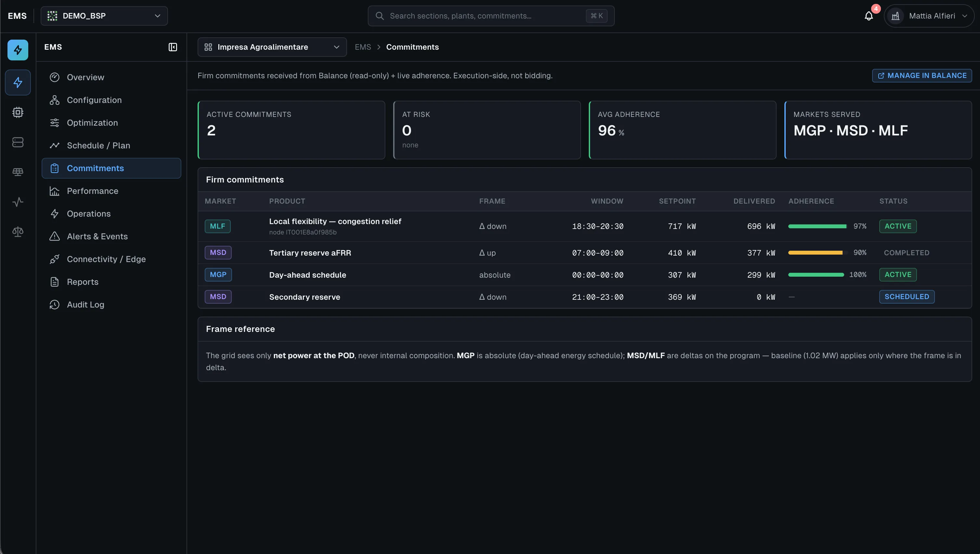
Task: Click the Active Commitments card
Action: [x=291, y=130]
